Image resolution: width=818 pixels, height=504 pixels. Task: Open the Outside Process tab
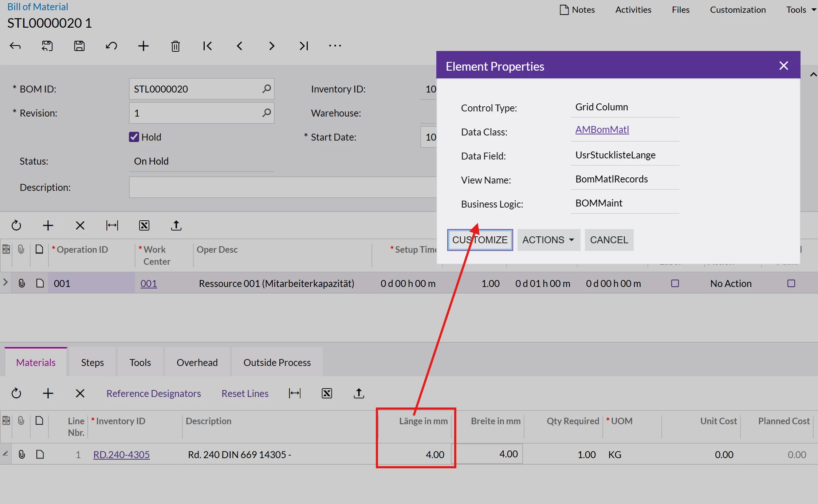click(277, 362)
